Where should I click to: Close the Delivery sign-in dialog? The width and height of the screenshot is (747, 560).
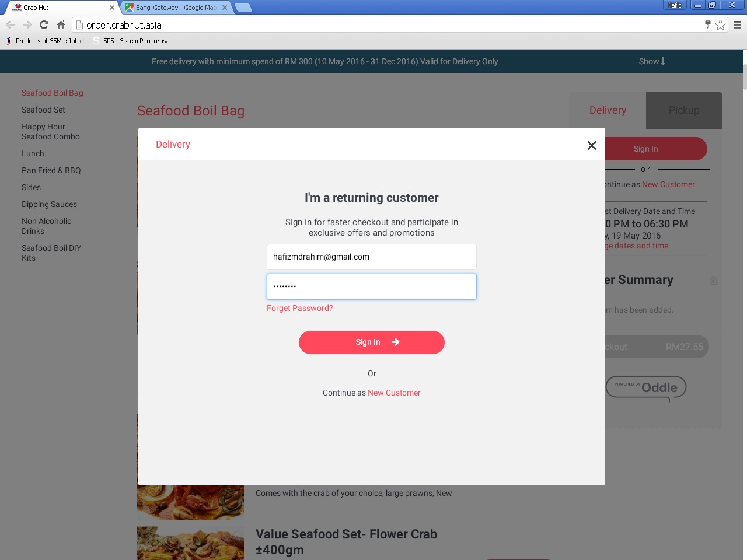pyautogui.click(x=591, y=145)
